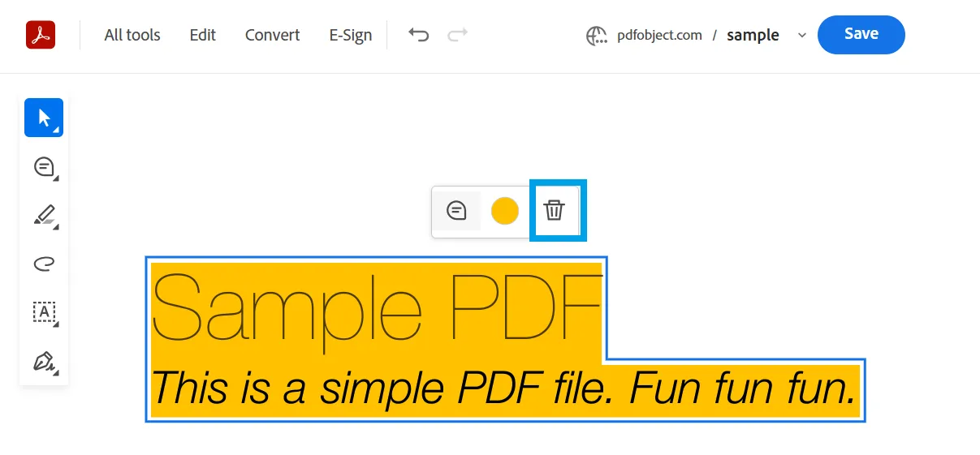
Task: Select the fill and sign pen tool
Action: [44, 361]
